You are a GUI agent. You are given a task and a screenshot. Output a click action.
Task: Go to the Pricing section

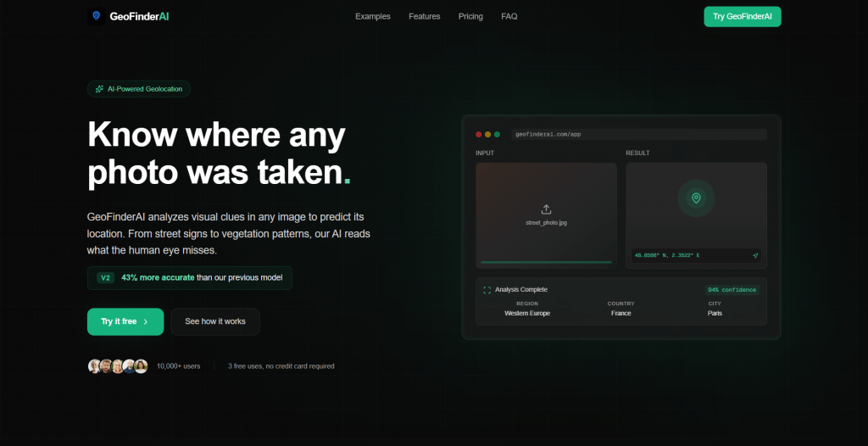(470, 17)
